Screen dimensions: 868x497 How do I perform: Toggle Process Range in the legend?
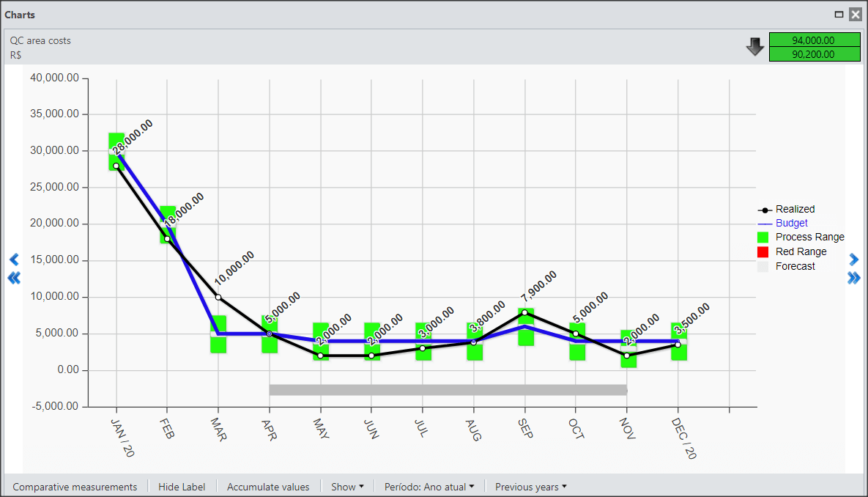pos(801,238)
